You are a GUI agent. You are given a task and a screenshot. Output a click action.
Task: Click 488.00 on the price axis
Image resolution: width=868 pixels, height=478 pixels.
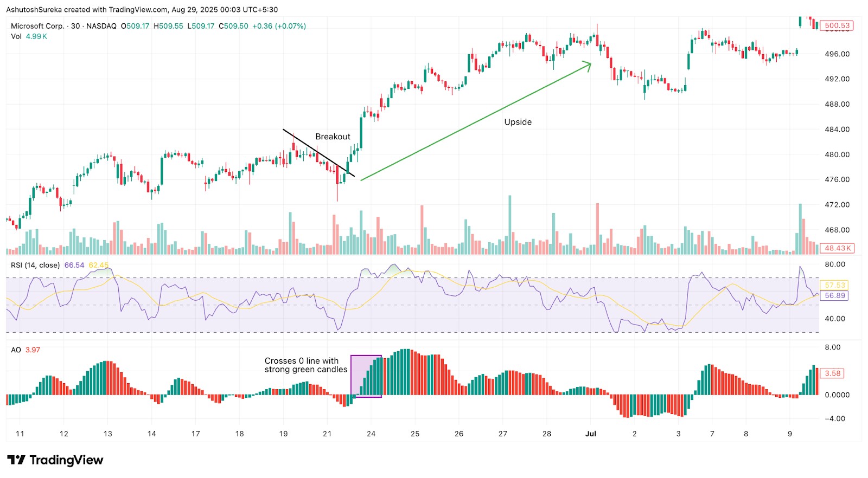click(x=837, y=104)
